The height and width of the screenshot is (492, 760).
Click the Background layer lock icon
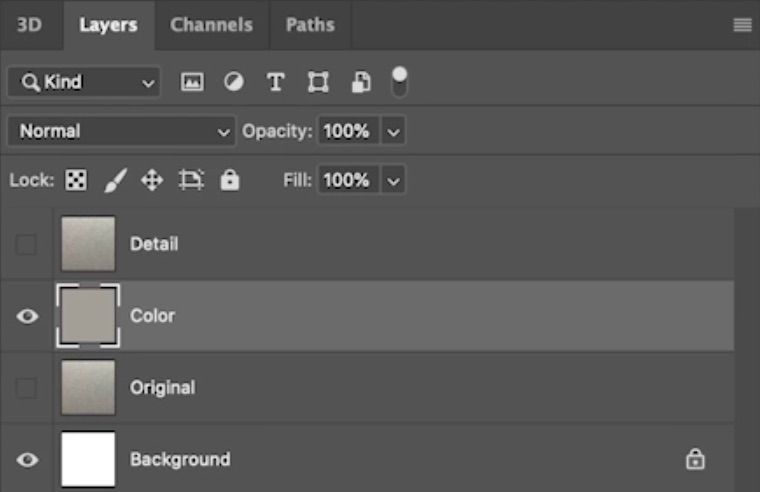[695, 459]
